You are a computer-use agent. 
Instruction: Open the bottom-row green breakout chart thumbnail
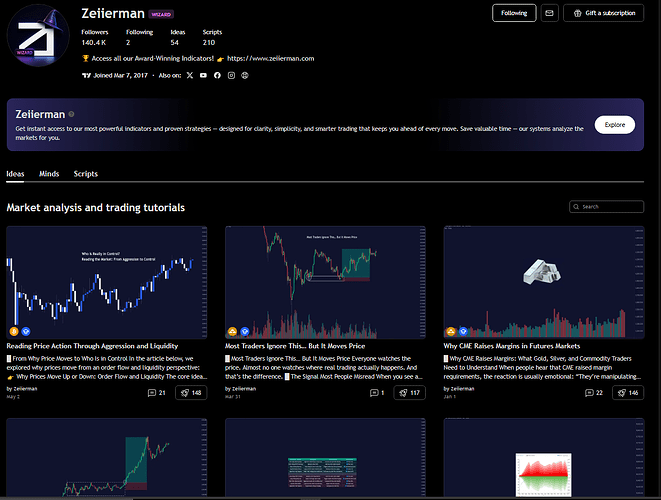(x=107, y=457)
